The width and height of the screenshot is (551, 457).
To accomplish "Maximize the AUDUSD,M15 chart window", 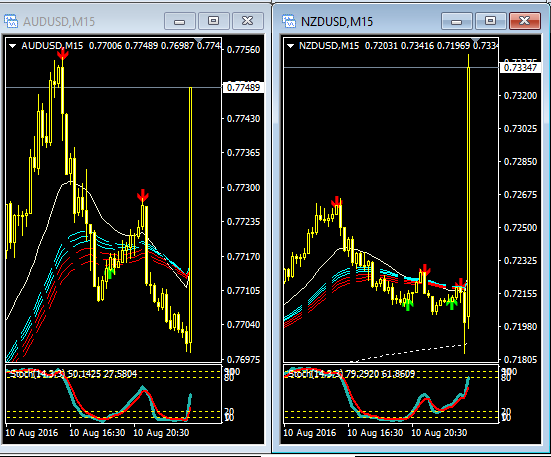I will tap(214, 21).
